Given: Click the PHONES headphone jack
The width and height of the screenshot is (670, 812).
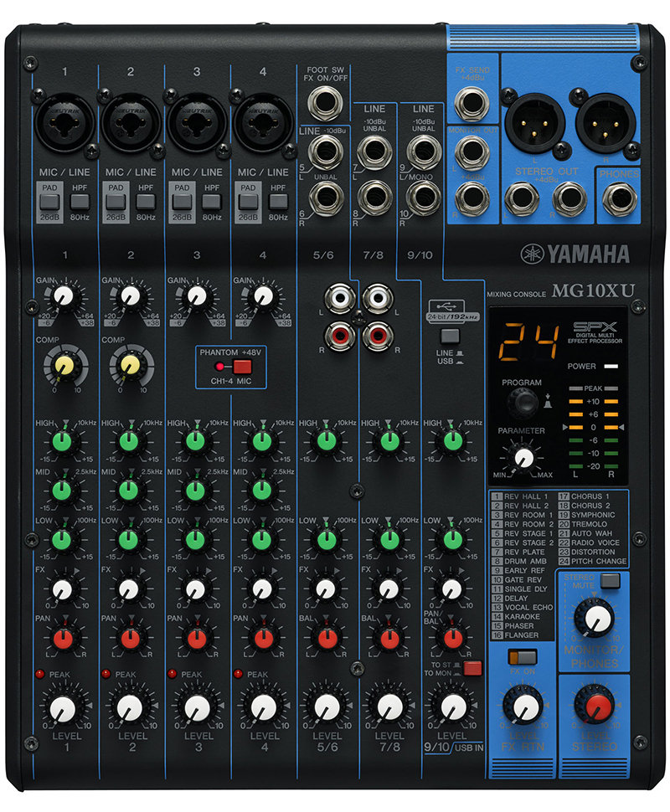Looking at the screenshot, I should tap(620, 200).
